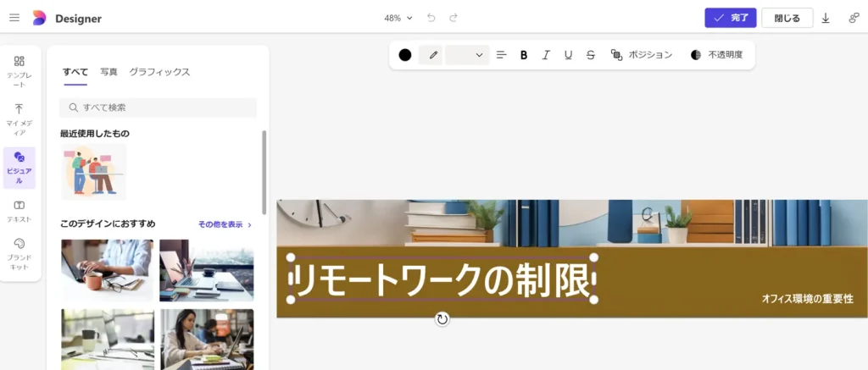Toggle italic formatting

[x=546, y=55]
